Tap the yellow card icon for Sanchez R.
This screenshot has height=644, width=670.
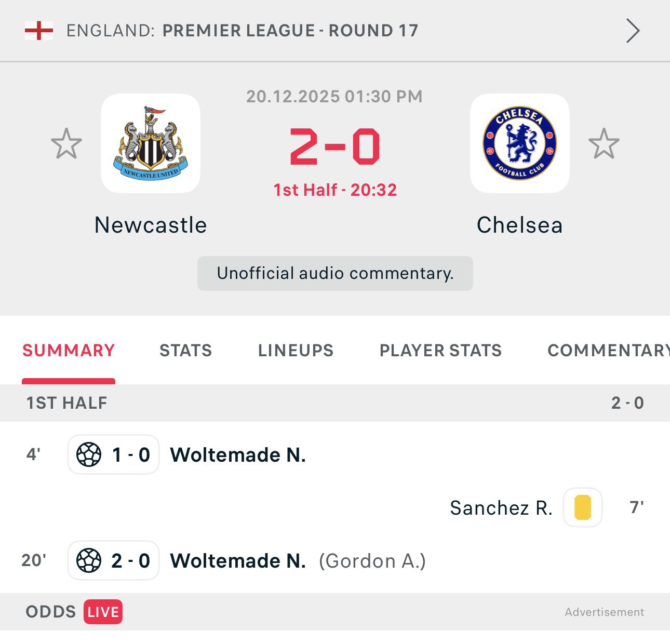pyautogui.click(x=582, y=507)
